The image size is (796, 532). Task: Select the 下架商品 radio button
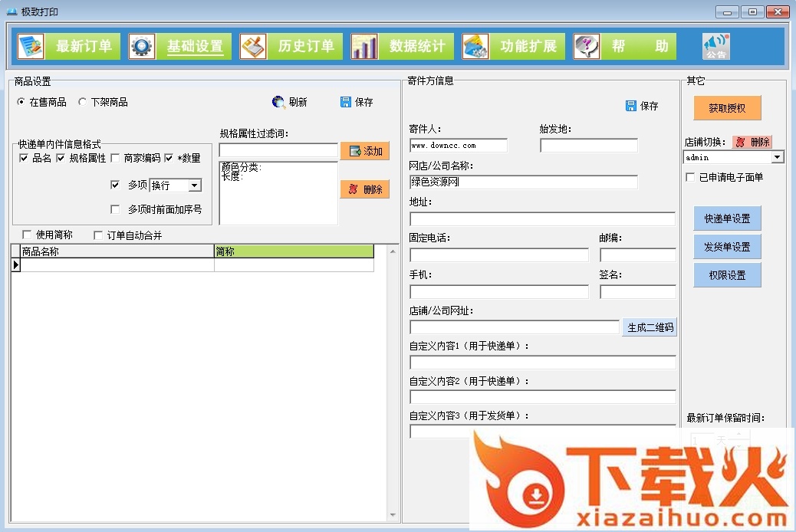pyautogui.click(x=83, y=102)
